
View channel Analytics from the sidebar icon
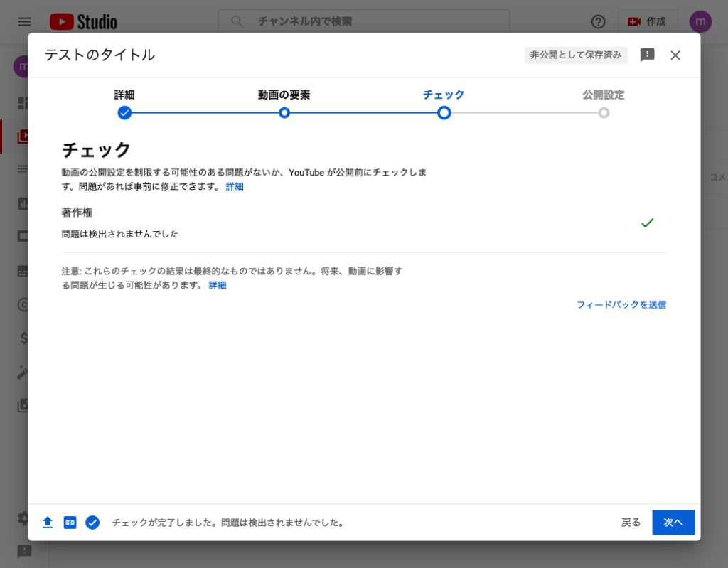(x=24, y=203)
